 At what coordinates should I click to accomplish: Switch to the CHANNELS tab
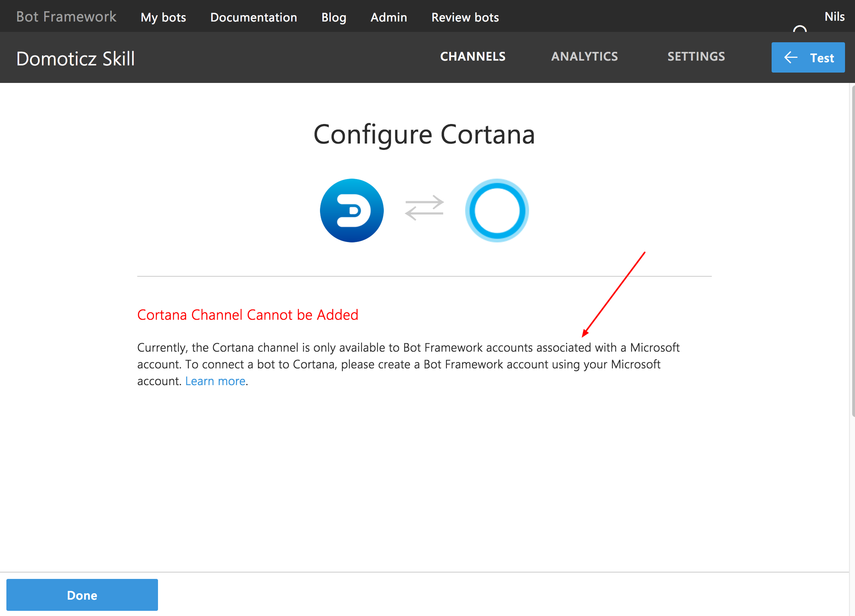point(473,56)
